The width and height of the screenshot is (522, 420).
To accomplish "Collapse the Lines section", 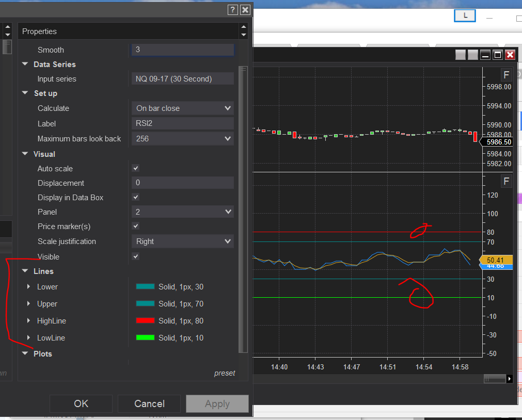I will (x=25, y=271).
